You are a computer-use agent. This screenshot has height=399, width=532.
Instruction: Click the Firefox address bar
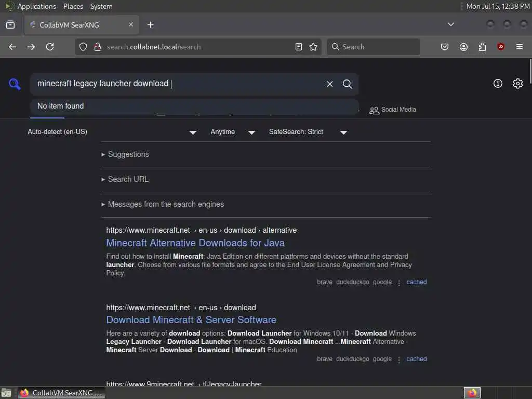[198, 47]
